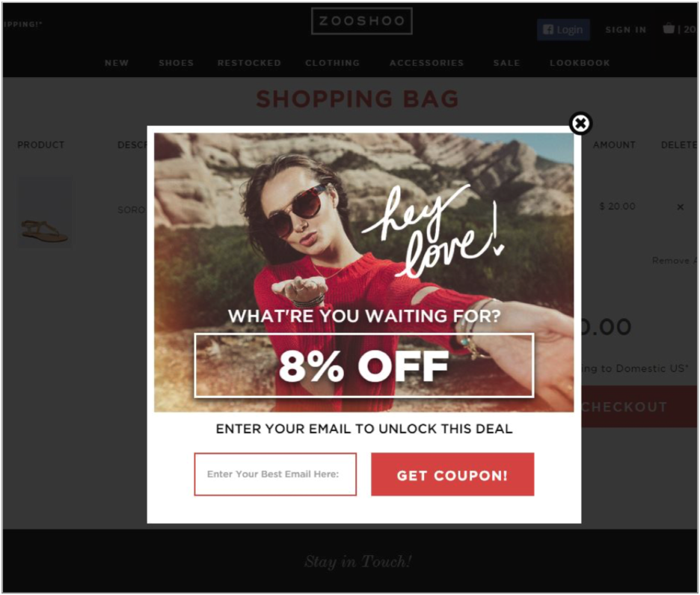Open the LOOKBOOK page

(580, 63)
